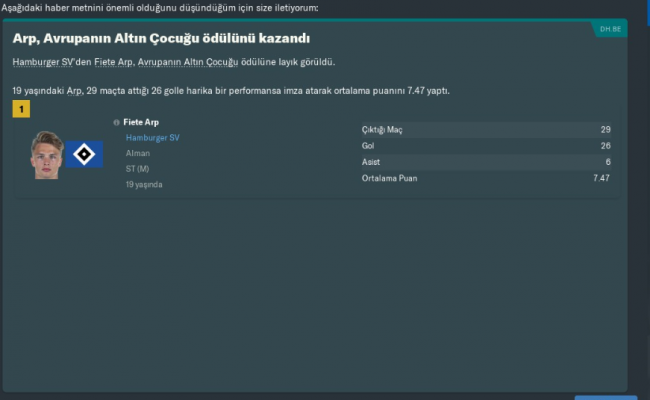The image size is (650, 400).
Task: Select the Gol stat row
Action: (486, 146)
